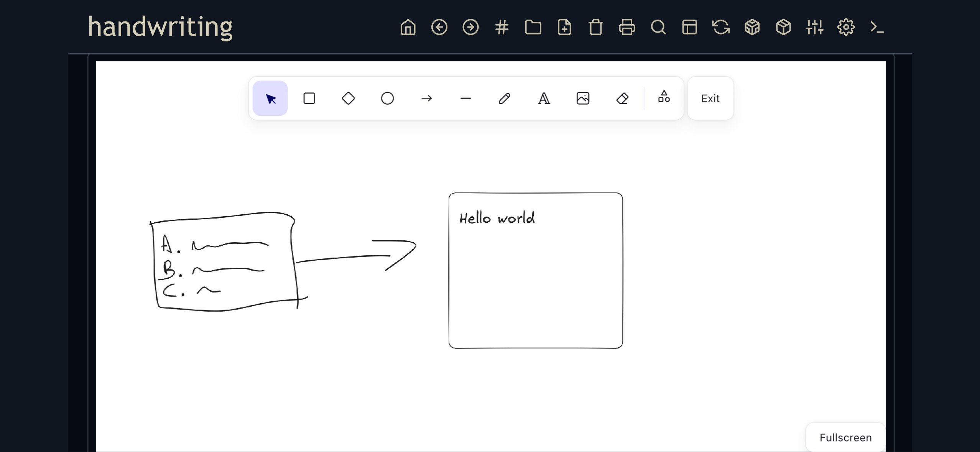Viewport: 980px width, 452px height.
Task: Click the Hello world text box
Action: pos(497,218)
